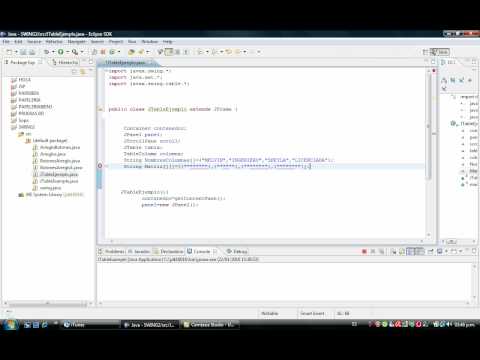Select the Java perspective button

coord(440,52)
